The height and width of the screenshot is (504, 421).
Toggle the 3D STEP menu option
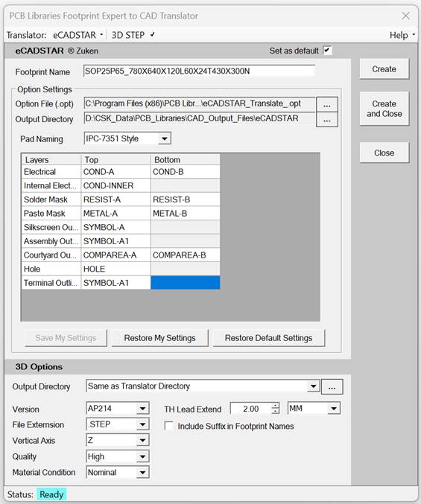133,35
